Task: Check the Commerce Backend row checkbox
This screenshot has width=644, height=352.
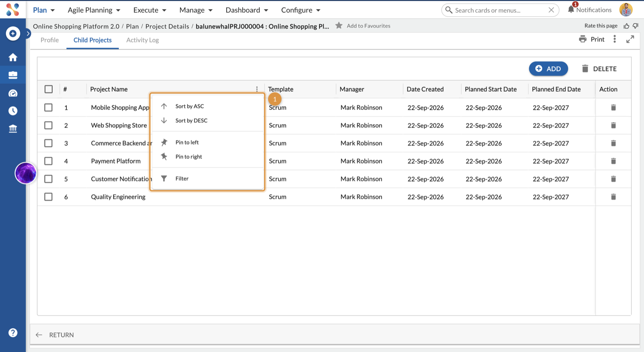Action: [x=48, y=143]
